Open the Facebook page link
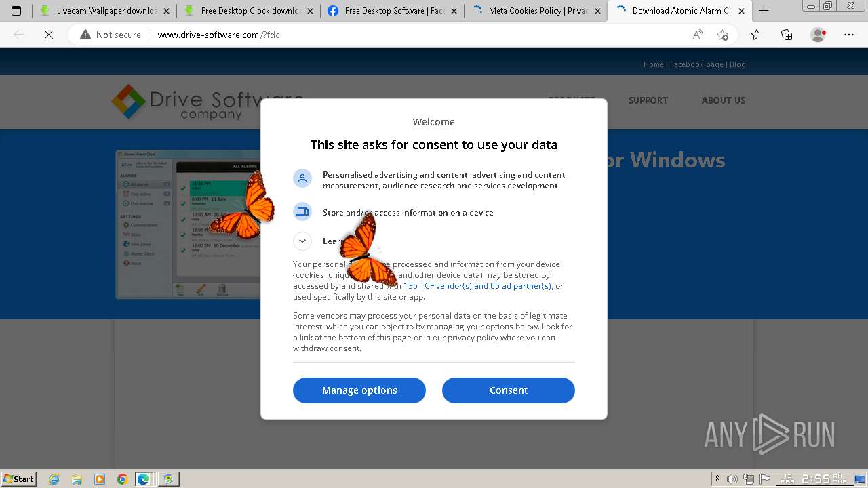The width and height of the screenshot is (868, 488). (x=696, y=64)
